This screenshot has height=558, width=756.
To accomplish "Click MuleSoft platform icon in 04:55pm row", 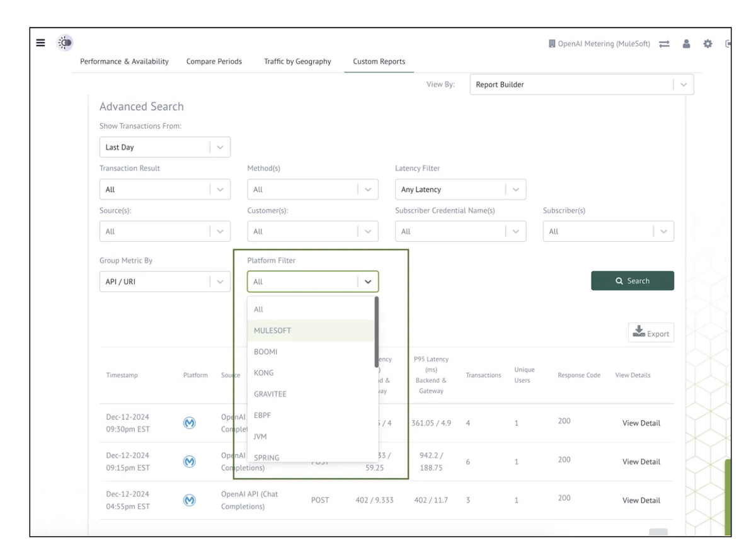I will [x=189, y=500].
